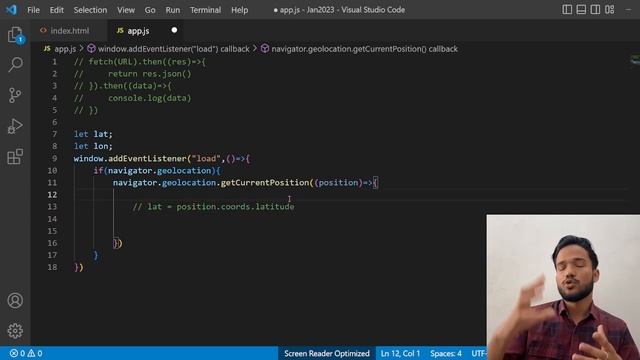Click Ln 12, Col 1 status item
The height and width of the screenshot is (360, 640).
400,353
